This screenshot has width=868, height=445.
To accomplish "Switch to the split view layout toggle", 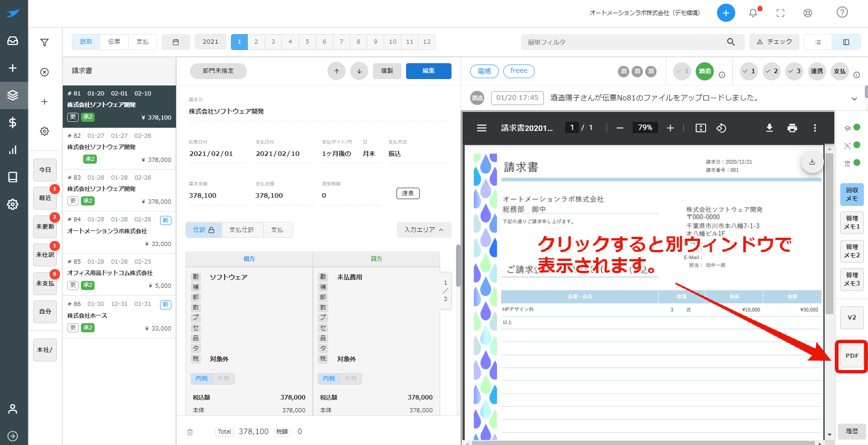I will [x=846, y=42].
